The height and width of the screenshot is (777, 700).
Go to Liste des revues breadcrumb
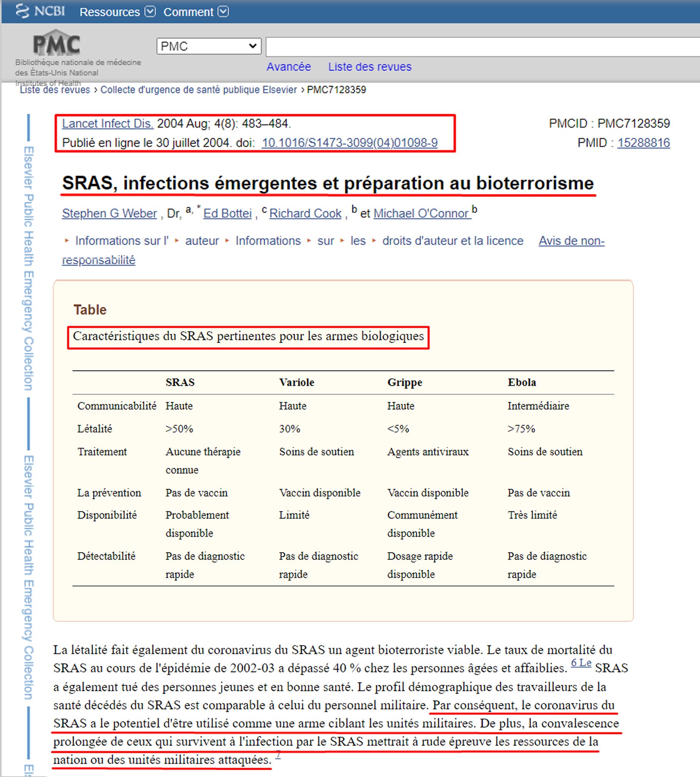(x=55, y=90)
